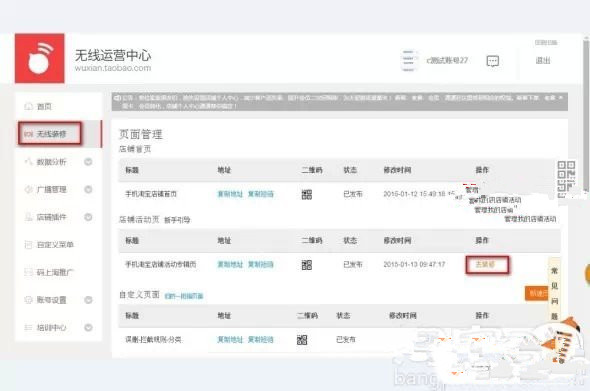Open the account menu list icon

point(409,61)
